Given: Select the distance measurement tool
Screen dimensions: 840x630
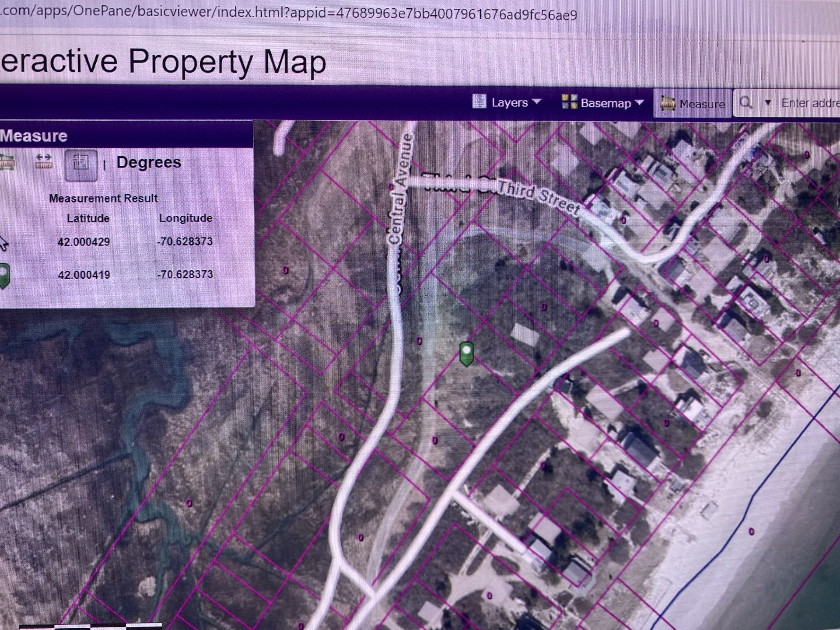Looking at the screenshot, I should click(44, 161).
